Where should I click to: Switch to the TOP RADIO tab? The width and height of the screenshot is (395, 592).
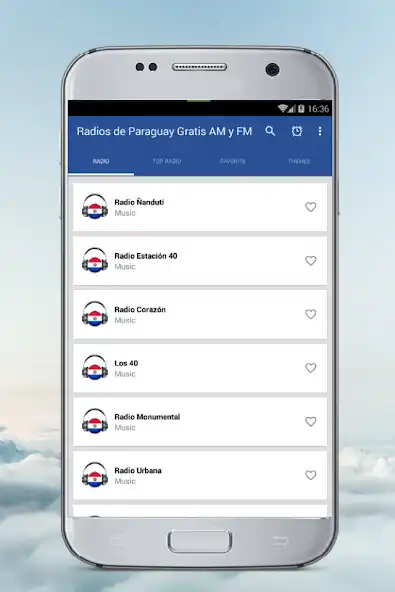(167, 161)
